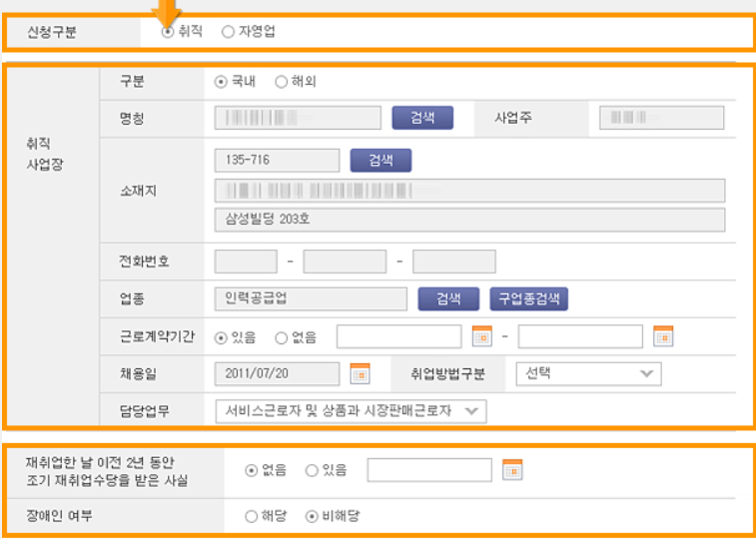Click postal code field showing 135-716
The width and height of the screenshot is (756, 539).
point(278,161)
